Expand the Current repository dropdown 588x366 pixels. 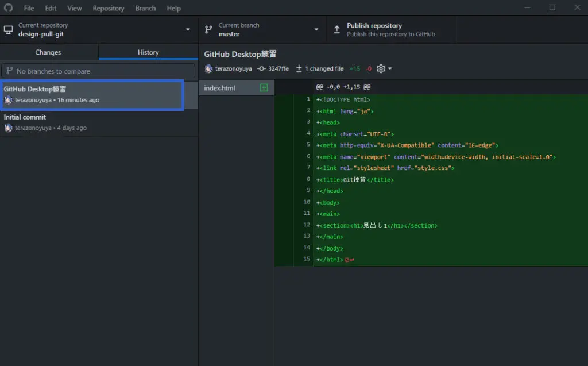click(188, 30)
